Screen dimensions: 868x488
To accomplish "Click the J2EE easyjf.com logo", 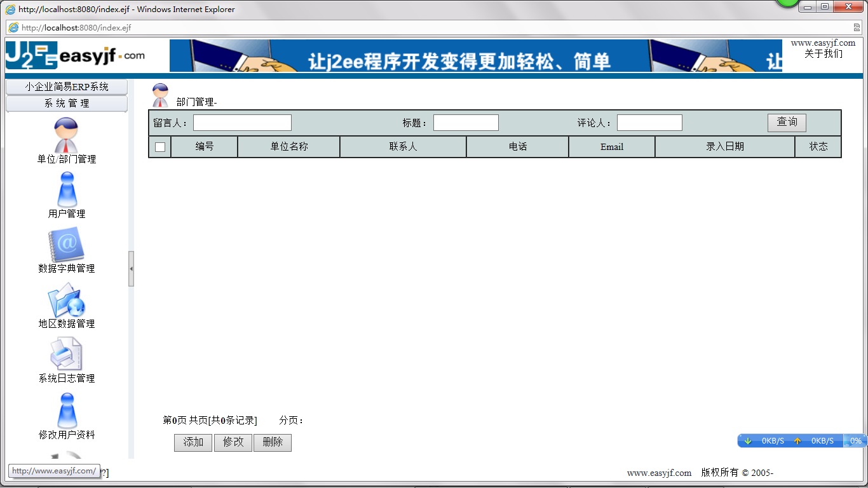I will pos(75,56).
